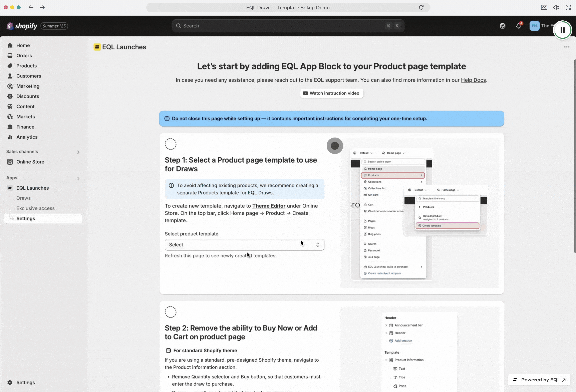Click the bottom Settings gear icon

(x=10, y=382)
